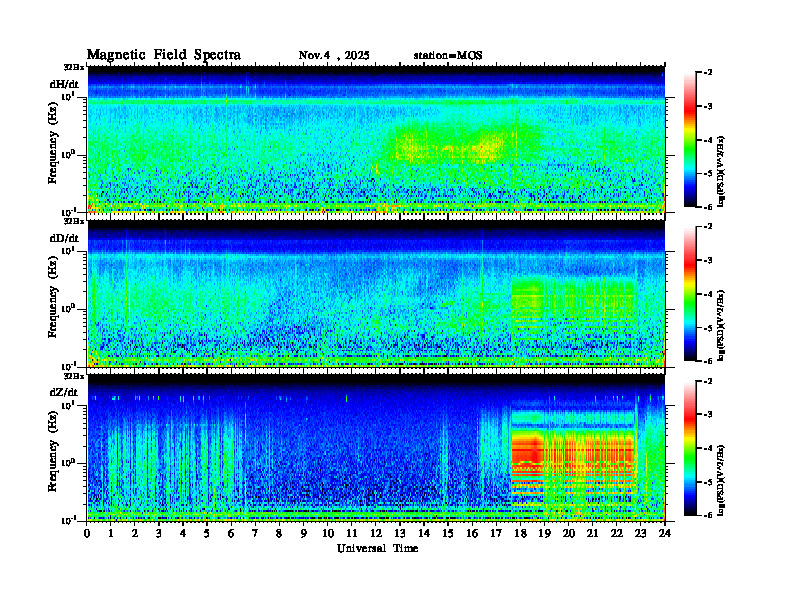Click hour label 24 on time axis
The width and height of the screenshot is (792, 612).
pos(665,533)
